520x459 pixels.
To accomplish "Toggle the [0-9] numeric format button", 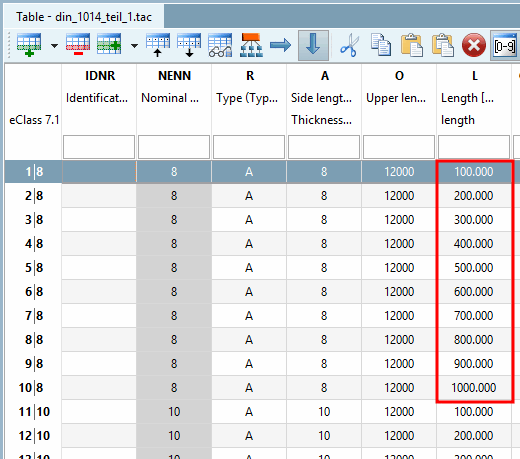I will coord(505,45).
